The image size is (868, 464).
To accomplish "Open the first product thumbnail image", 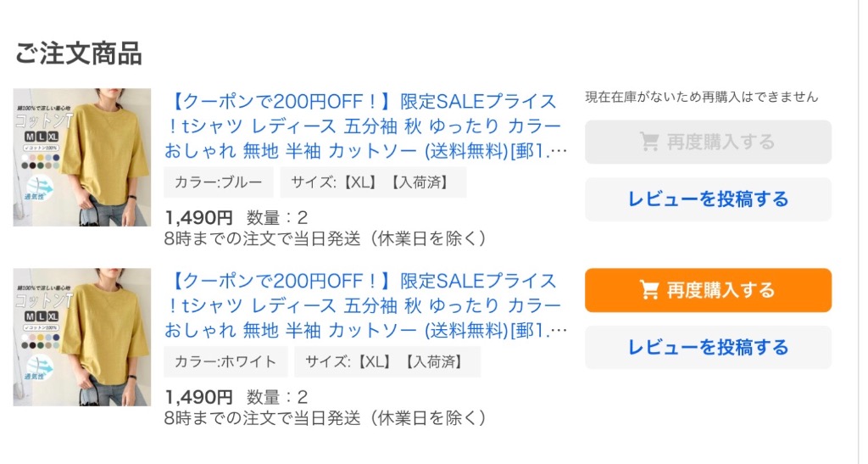I will (x=82, y=157).
